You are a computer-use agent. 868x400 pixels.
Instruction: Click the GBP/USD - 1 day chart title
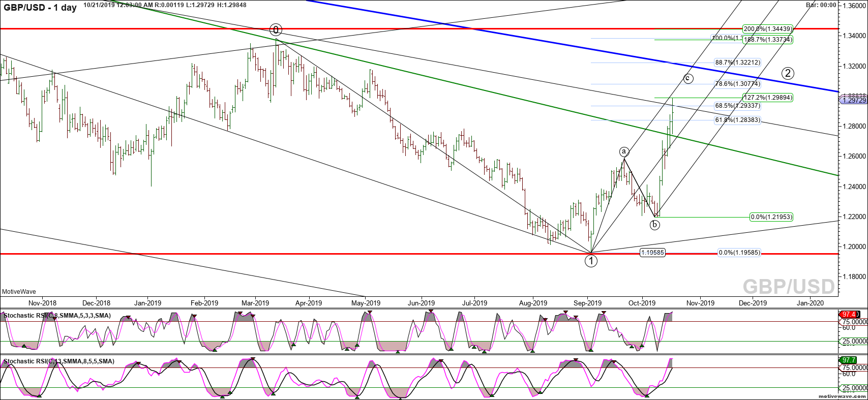[40, 8]
